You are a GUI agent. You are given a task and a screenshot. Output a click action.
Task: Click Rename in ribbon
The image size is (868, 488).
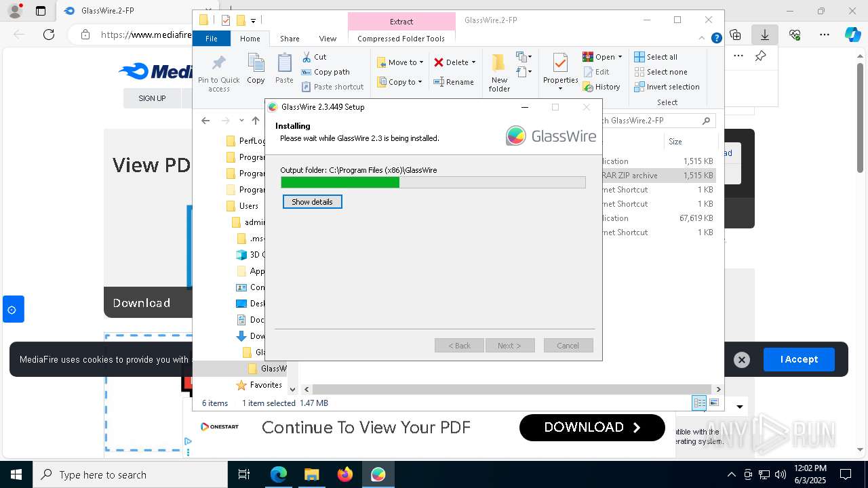click(454, 82)
